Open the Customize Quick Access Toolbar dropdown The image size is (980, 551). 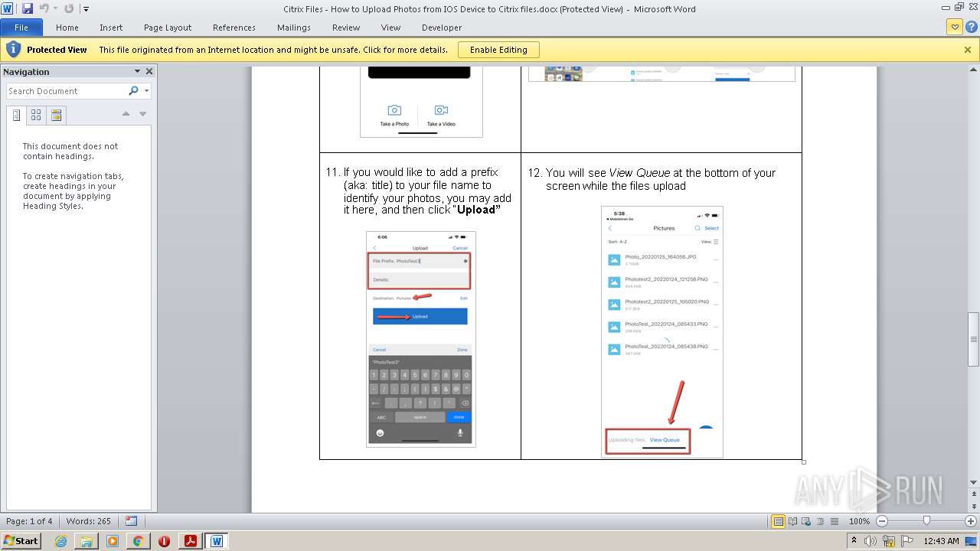click(x=86, y=9)
